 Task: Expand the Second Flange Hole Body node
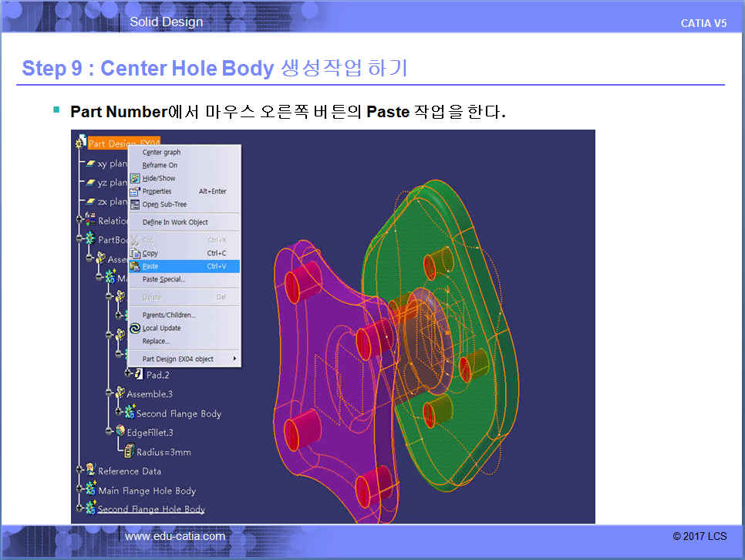pos(79,508)
